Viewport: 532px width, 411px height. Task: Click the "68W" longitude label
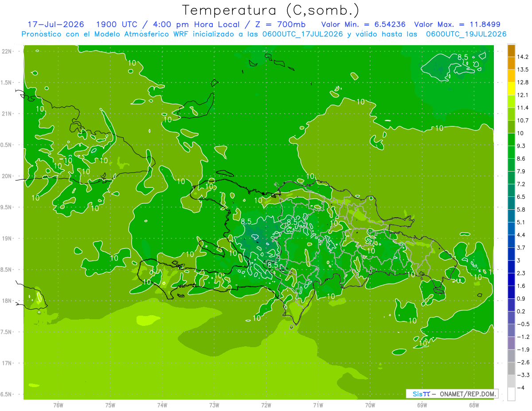pos(473,405)
